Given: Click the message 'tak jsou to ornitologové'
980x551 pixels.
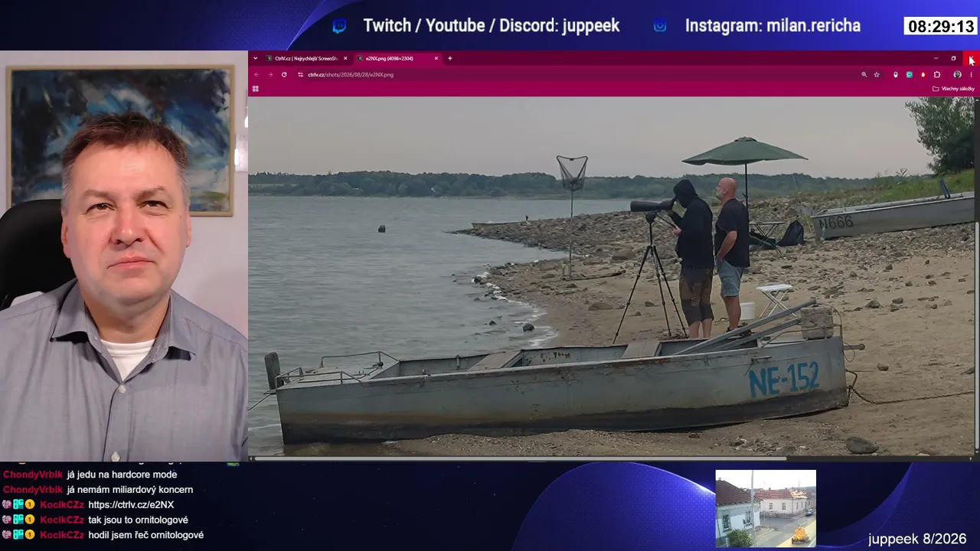Looking at the screenshot, I should (138, 520).
